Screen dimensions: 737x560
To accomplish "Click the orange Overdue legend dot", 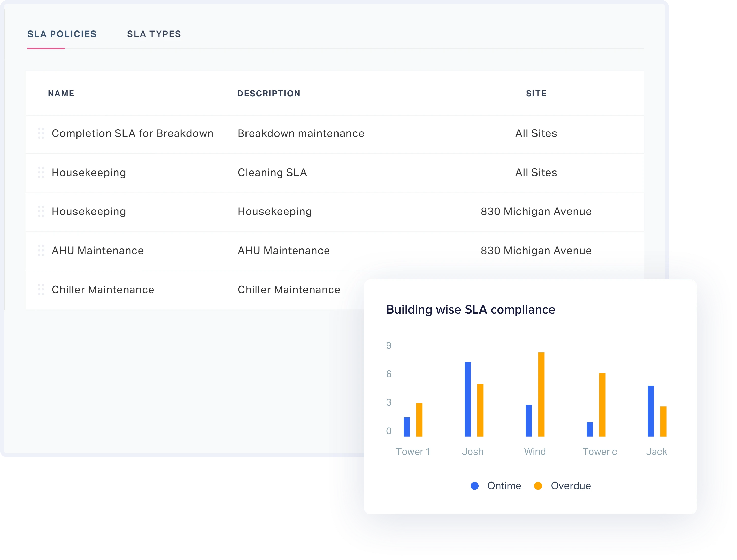I will click(x=538, y=486).
